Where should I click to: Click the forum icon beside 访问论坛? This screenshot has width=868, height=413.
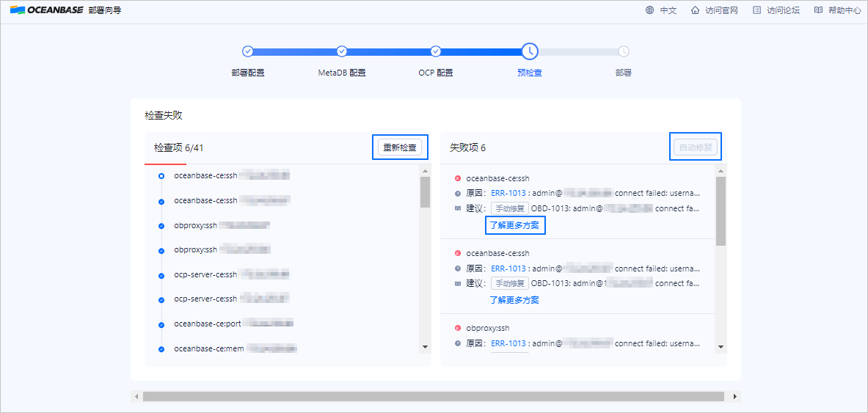coord(756,10)
